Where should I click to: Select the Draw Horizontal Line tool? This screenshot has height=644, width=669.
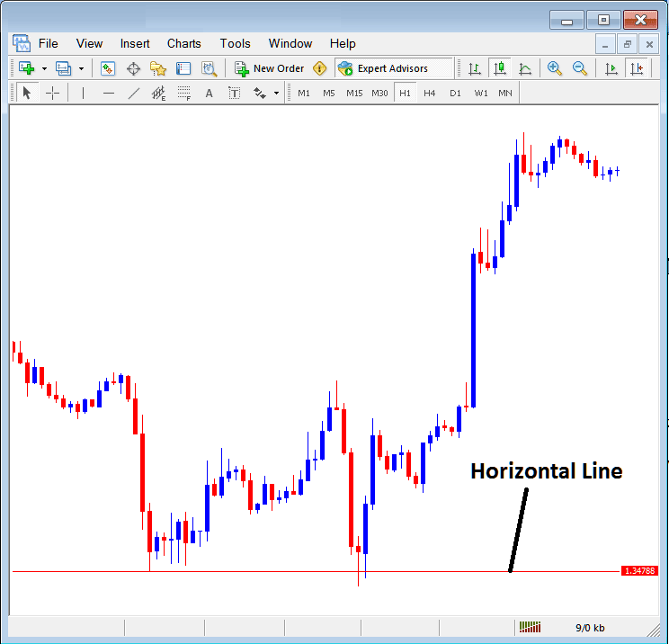pos(109,93)
